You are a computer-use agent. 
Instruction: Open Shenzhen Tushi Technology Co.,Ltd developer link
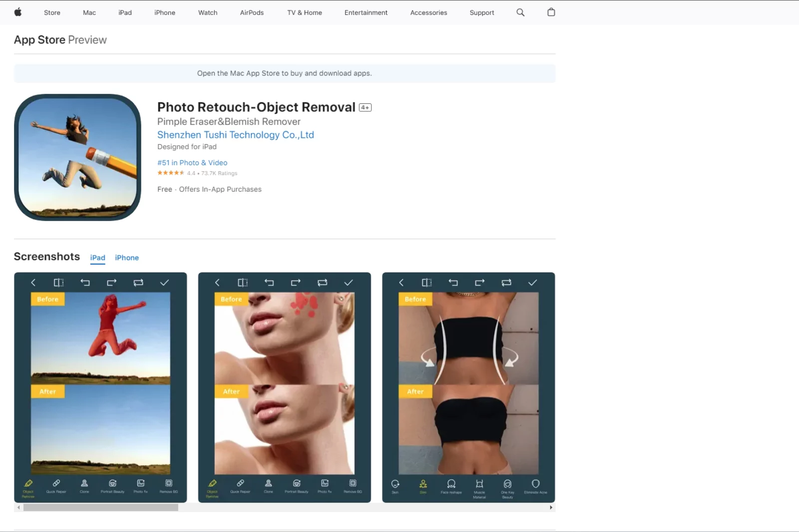236,135
